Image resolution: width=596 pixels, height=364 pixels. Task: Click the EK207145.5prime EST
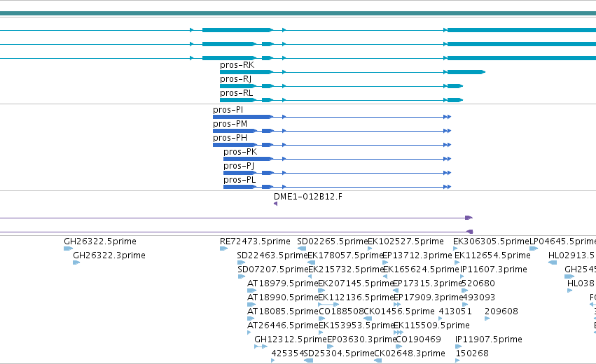click(x=355, y=283)
